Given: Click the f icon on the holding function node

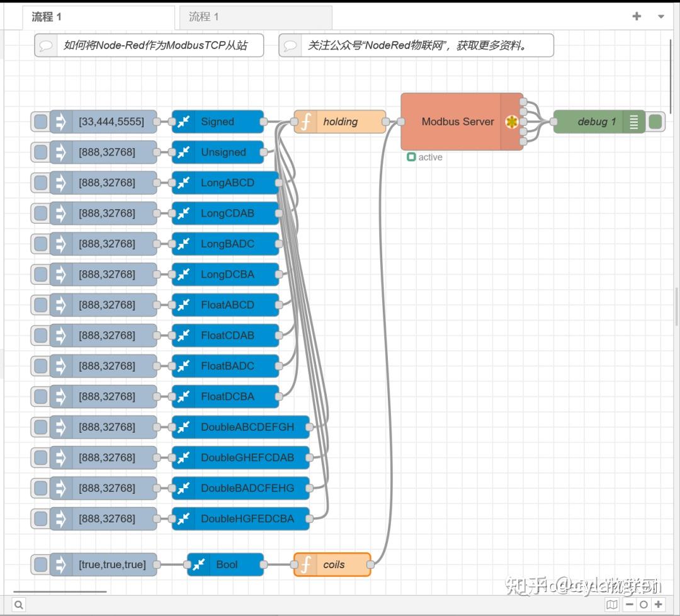Looking at the screenshot, I should (305, 122).
